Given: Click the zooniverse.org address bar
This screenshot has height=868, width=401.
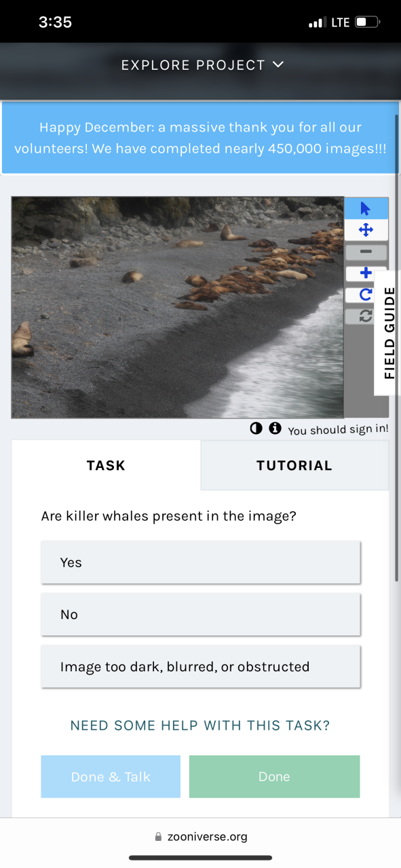Looking at the screenshot, I should (x=201, y=836).
